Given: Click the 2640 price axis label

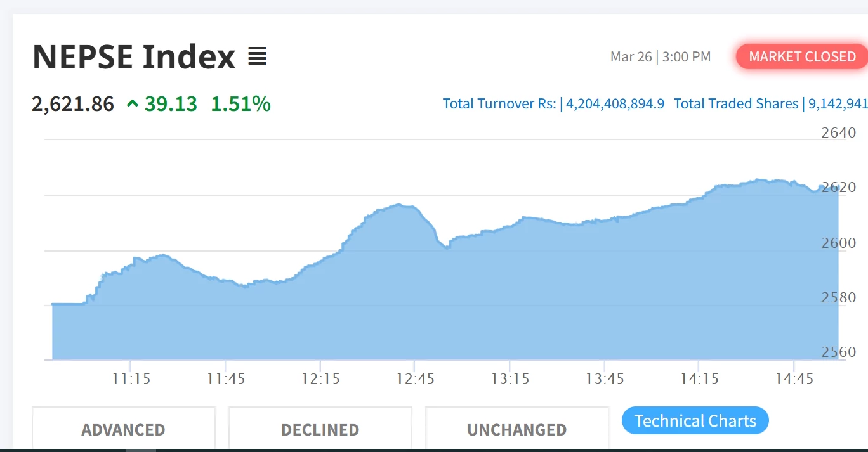Looking at the screenshot, I should pyautogui.click(x=839, y=132).
